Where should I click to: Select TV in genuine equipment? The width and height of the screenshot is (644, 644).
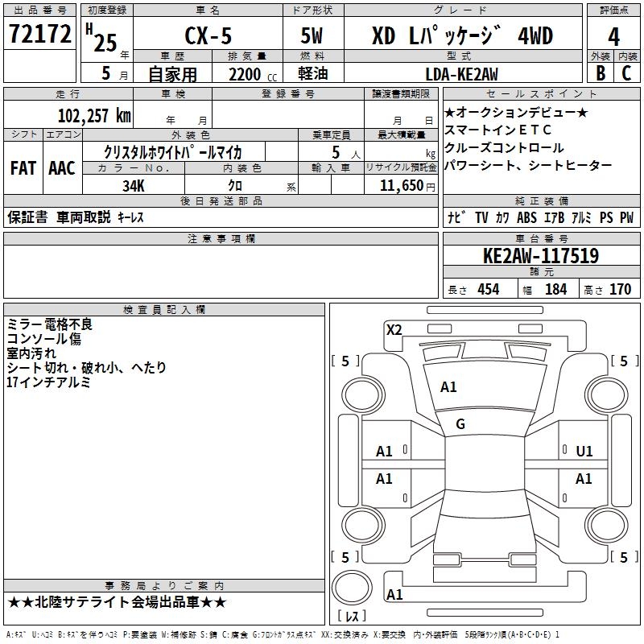point(481,217)
